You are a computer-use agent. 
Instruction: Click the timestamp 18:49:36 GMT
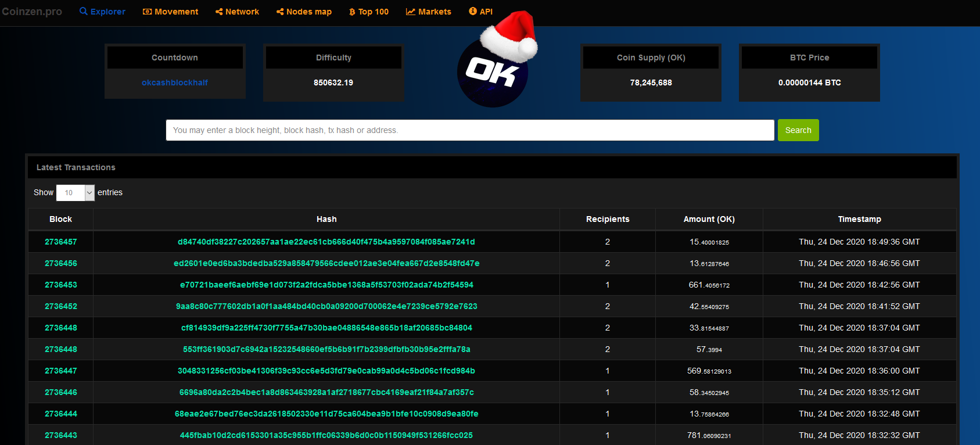(860, 242)
